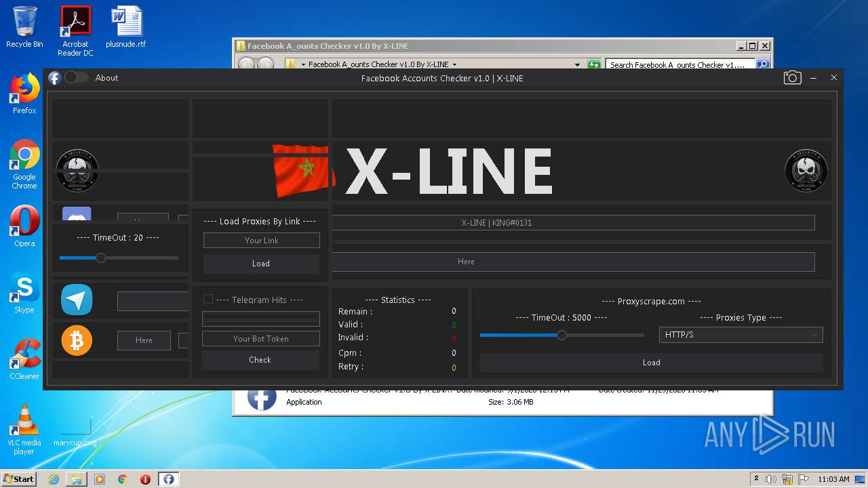Click the right skull security logo
Screen dimensions: 868x488
point(806,170)
